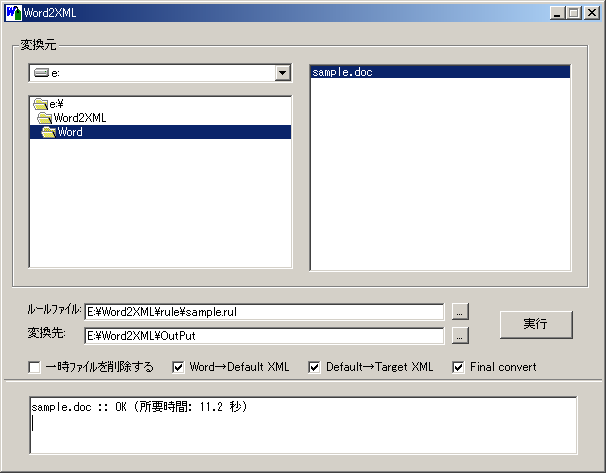This screenshot has height=473, width=606.
Task: Click the folder icon beside Word2XML
Action: coord(44,118)
